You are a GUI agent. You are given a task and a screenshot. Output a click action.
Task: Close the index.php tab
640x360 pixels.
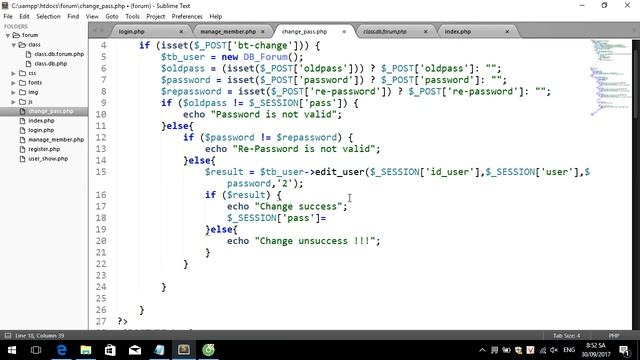(x=507, y=31)
